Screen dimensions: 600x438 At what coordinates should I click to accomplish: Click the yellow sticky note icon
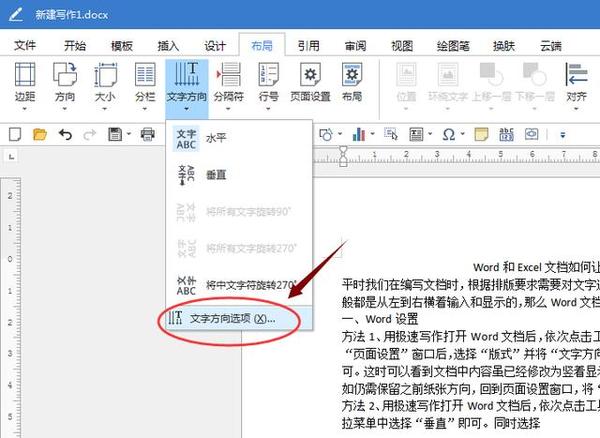481,135
